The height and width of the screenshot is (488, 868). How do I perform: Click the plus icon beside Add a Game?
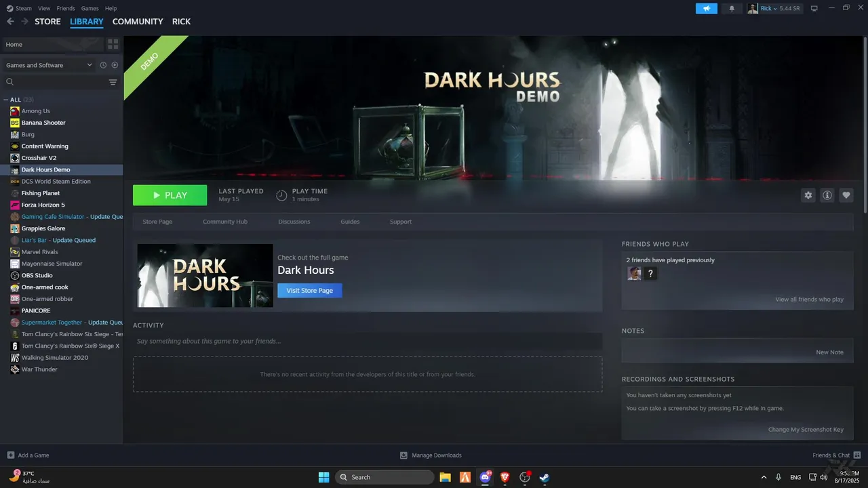point(10,455)
